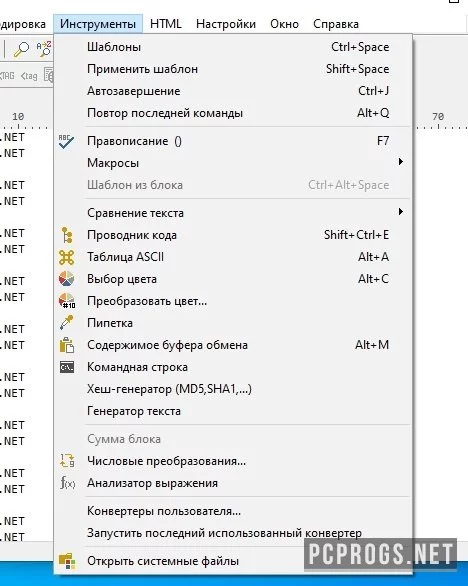The width and height of the screenshot is (468, 586).
Task: Click the <tag toolbar button
Action: tap(29, 76)
